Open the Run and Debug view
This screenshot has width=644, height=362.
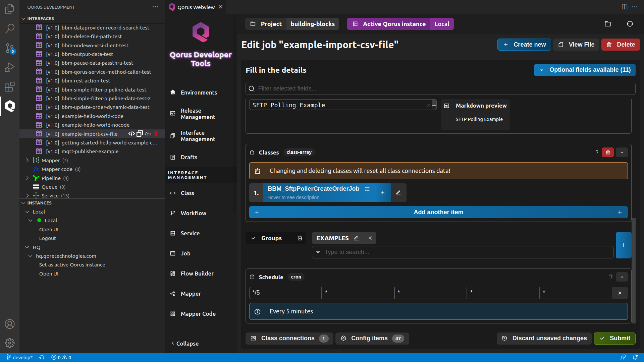coord(10,67)
